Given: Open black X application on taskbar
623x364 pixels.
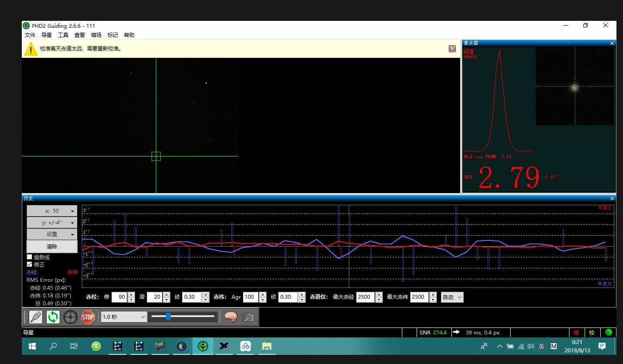Looking at the screenshot, I should coord(224,346).
